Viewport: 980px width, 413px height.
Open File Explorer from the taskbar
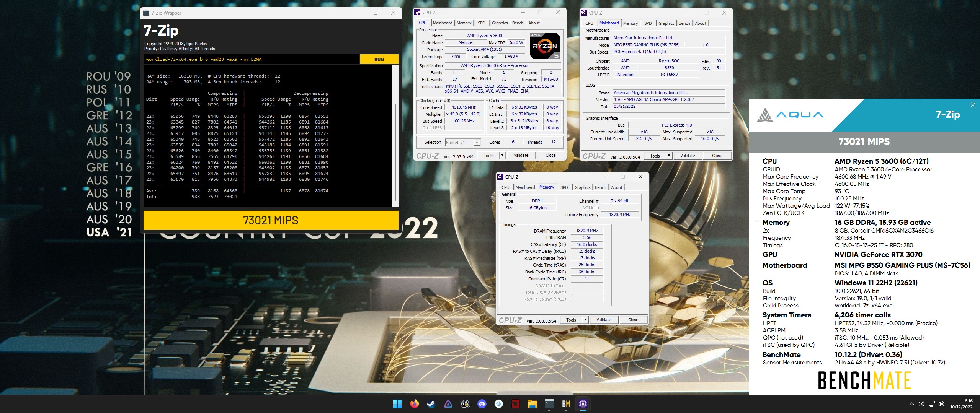(x=532, y=404)
